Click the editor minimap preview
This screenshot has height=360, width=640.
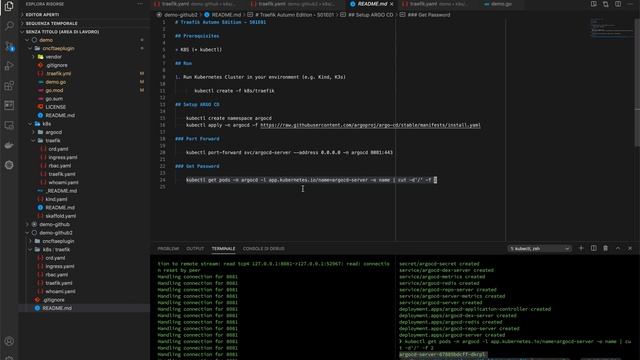(611, 29)
